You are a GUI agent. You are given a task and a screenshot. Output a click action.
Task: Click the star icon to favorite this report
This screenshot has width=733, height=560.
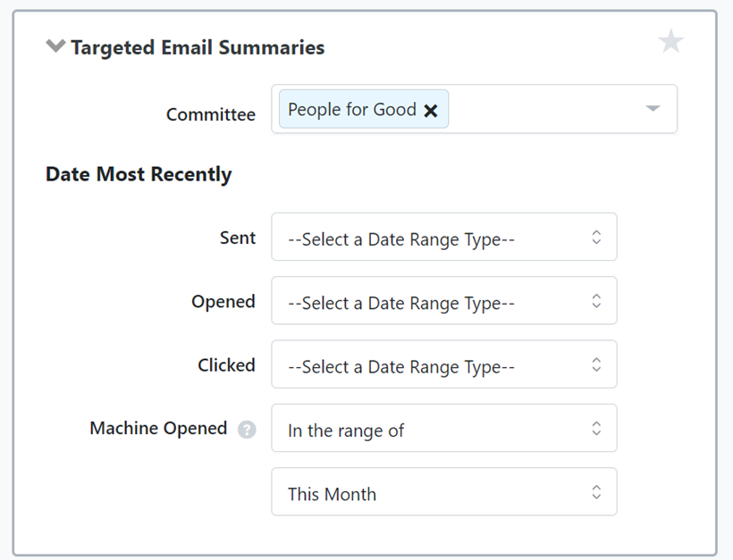click(x=671, y=41)
